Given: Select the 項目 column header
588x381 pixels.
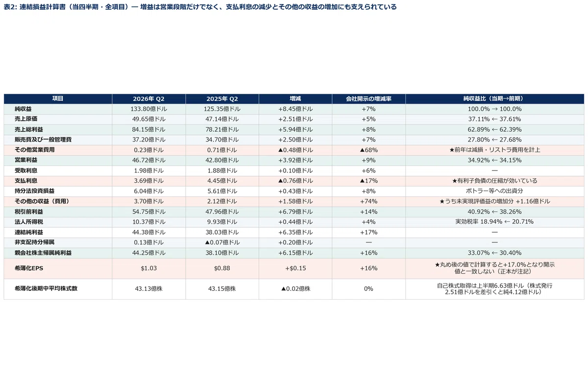Looking at the screenshot, I should click(x=58, y=98).
